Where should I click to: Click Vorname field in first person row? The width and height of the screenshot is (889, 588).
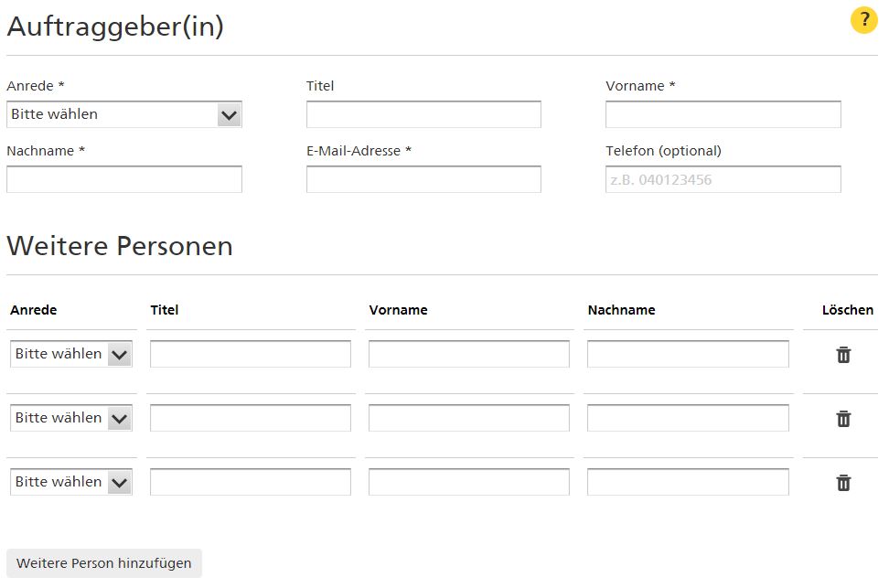(x=469, y=354)
